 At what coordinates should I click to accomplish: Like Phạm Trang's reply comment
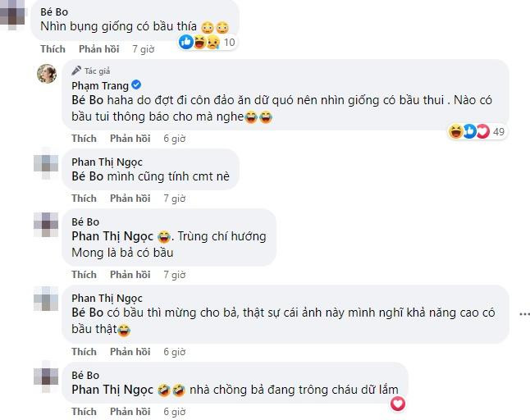[84, 139]
